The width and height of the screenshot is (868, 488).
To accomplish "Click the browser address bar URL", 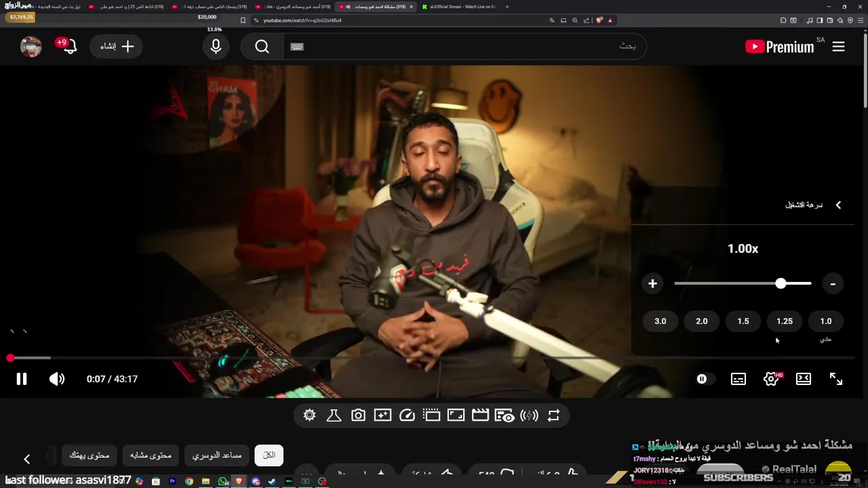I will point(302,20).
